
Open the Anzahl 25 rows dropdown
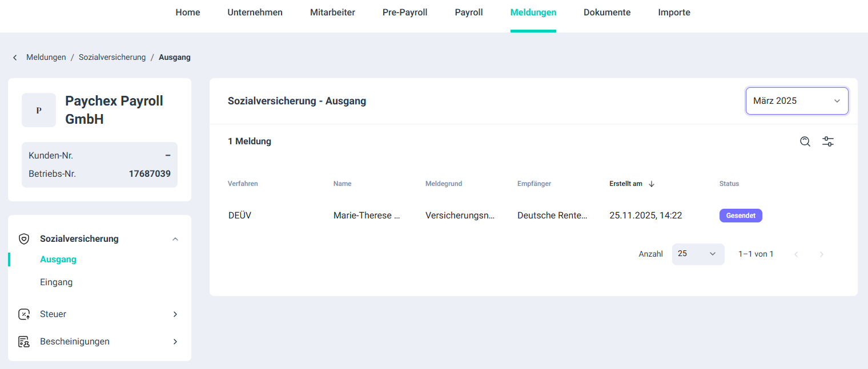[698, 254]
